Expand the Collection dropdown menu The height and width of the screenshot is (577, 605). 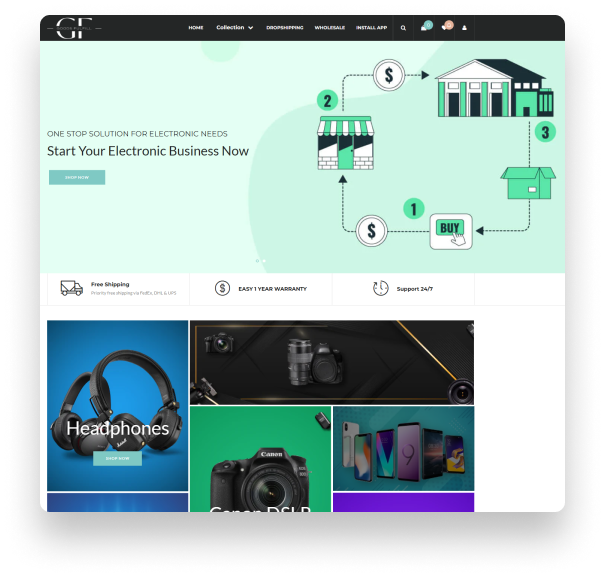click(x=235, y=28)
